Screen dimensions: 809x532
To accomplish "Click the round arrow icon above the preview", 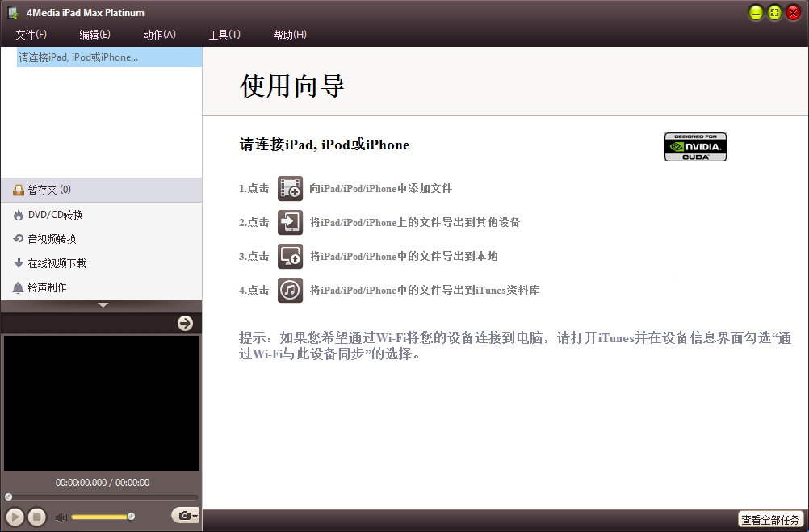I will click(185, 323).
